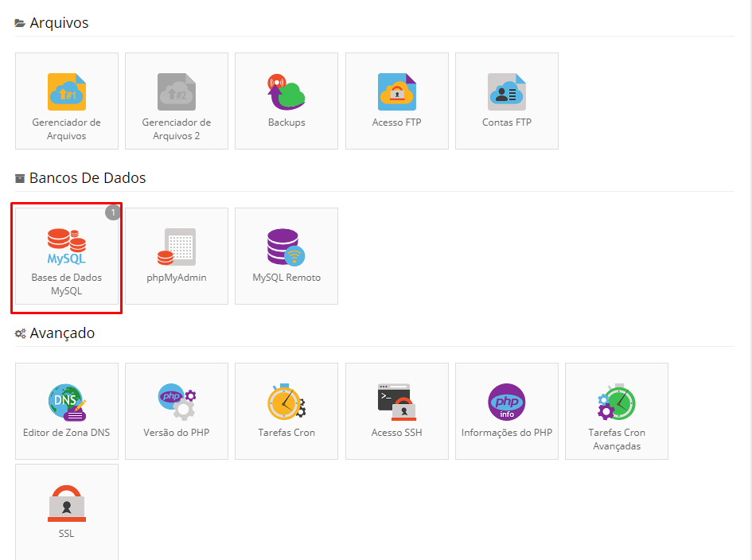752x560 pixels.
Task: Open Acesso SSH terminal access
Action: pyautogui.click(x=397, y=410)
